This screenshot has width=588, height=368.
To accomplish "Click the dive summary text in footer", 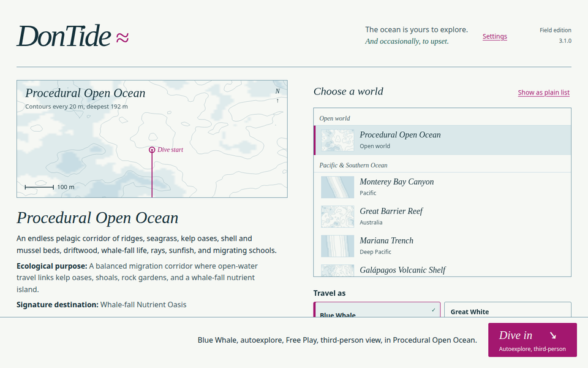I will pos(337,340).
